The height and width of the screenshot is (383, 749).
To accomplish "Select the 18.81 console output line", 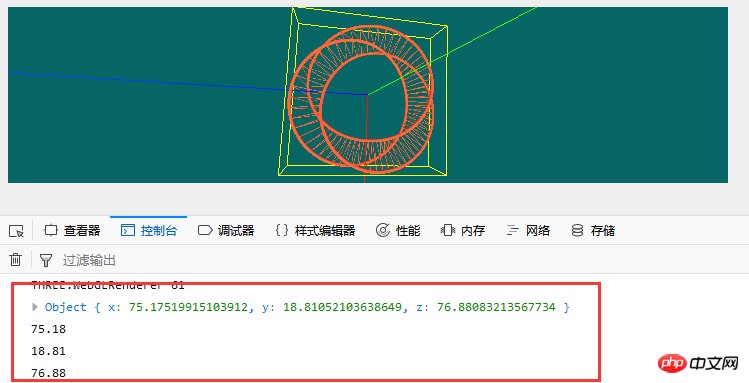I will coord(49,351).
